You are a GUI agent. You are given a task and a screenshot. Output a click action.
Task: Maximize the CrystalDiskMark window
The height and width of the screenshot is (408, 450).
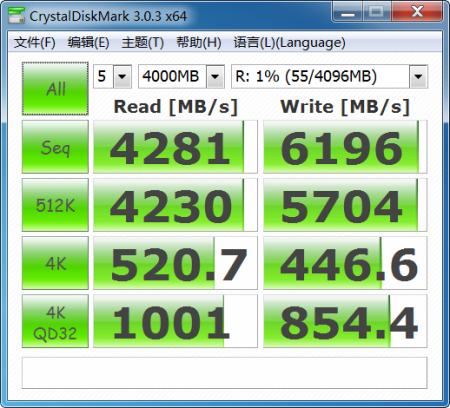point(377,12)
